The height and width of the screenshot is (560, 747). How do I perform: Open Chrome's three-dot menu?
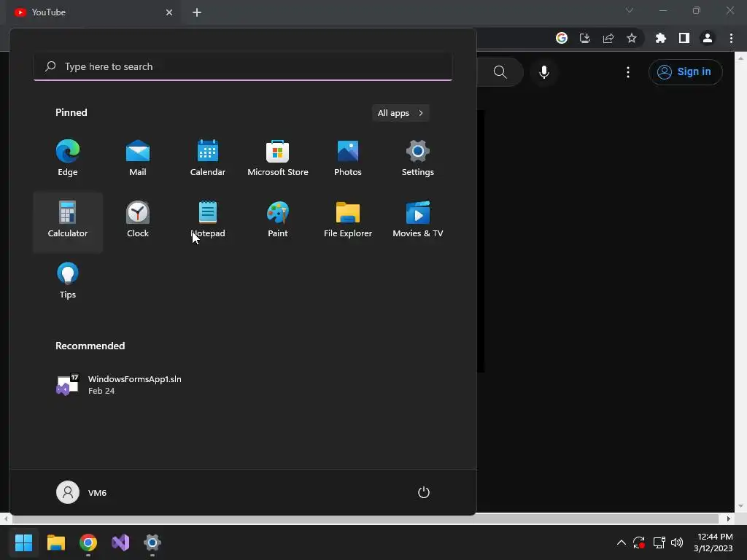[x=731, y=38]
